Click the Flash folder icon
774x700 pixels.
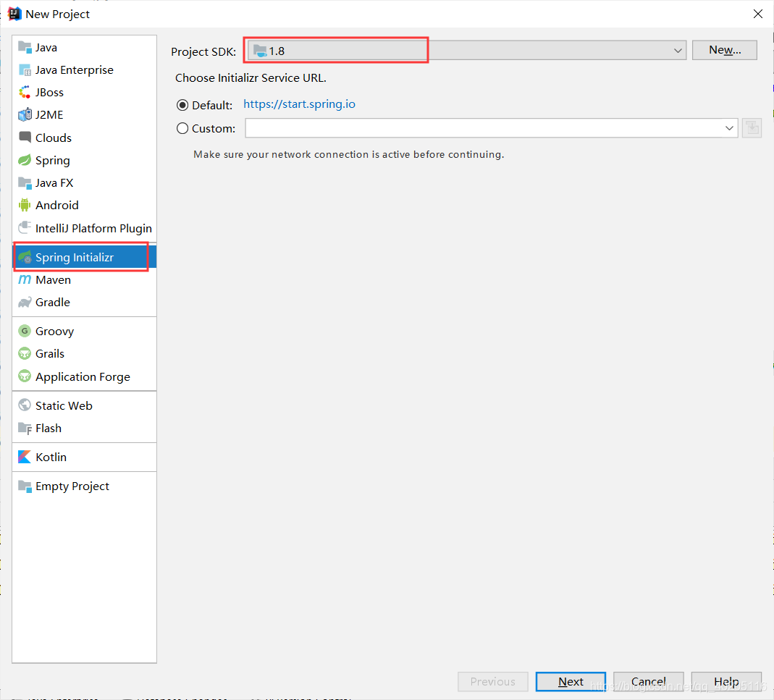[25, 428]
